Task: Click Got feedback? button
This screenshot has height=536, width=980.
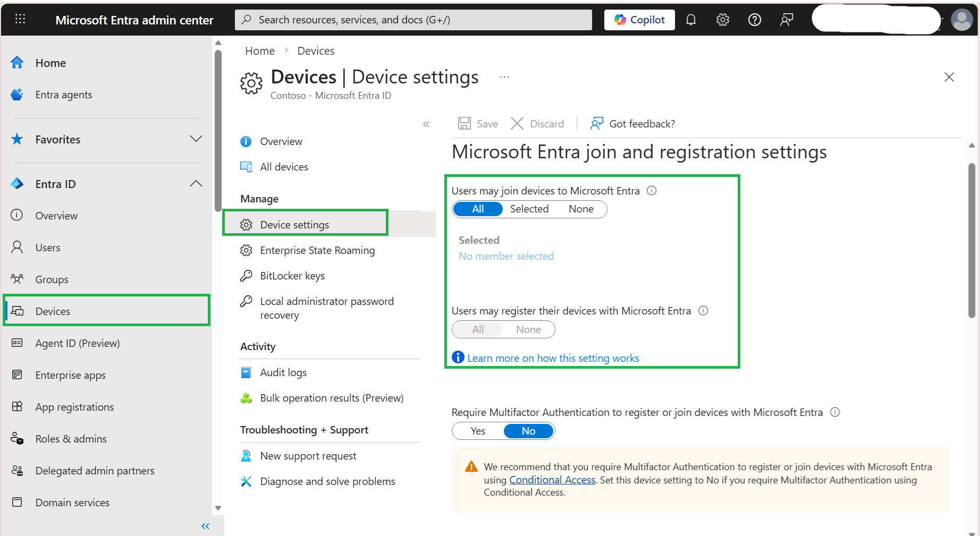Action: pyautogui.click(x=632, y=124)
